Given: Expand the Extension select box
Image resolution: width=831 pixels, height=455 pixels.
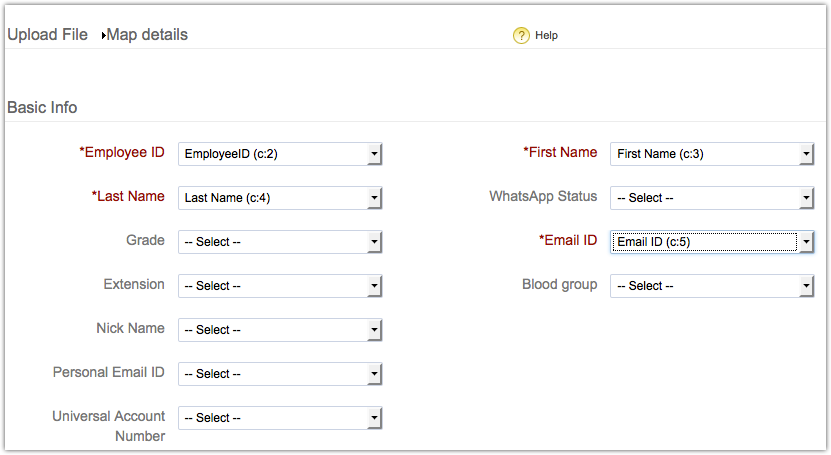Looking at the screenshot, I should tap(280, 286).
